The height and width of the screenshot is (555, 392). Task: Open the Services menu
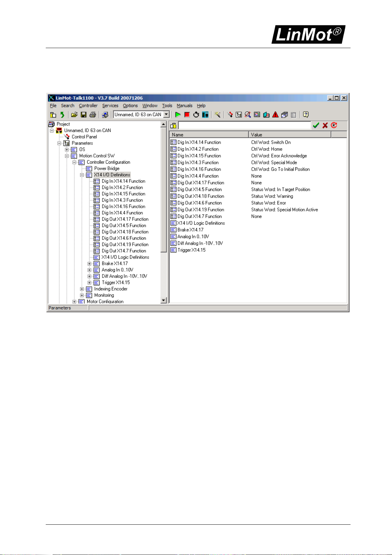pos(110,106)
